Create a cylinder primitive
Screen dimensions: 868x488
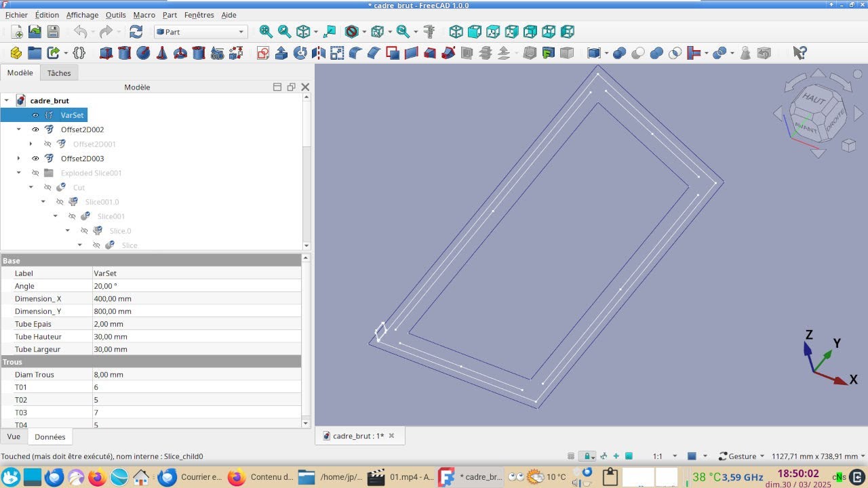pyautogui.click(x=124, y=53)
